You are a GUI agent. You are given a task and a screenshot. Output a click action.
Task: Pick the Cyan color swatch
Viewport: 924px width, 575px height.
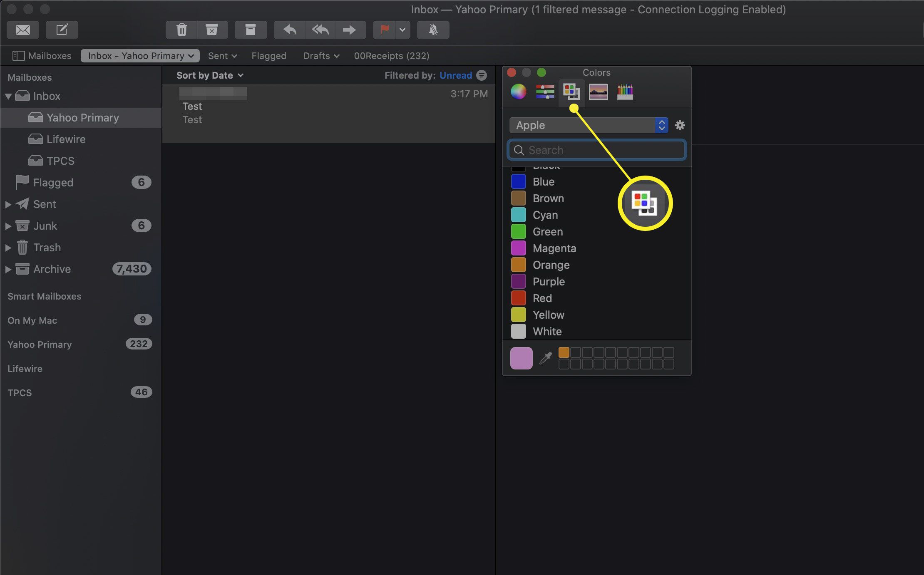point(519,215)
